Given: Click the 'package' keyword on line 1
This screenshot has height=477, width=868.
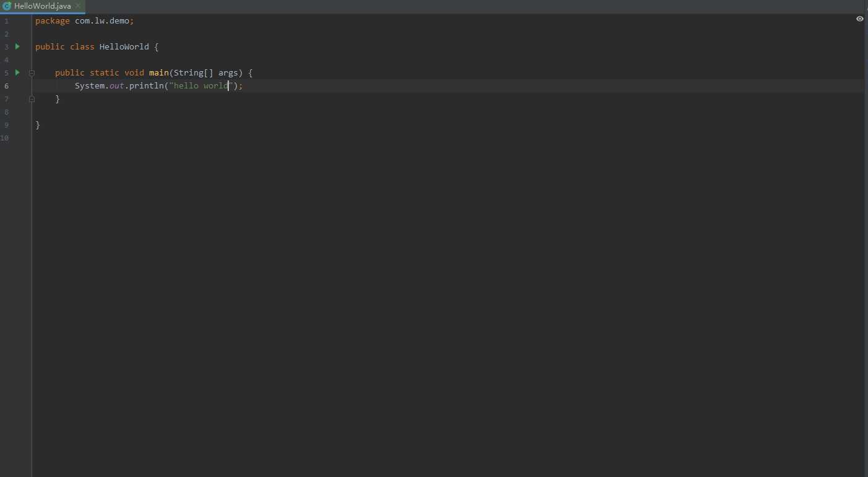Looking at the screenshot, I should (53, 20).
